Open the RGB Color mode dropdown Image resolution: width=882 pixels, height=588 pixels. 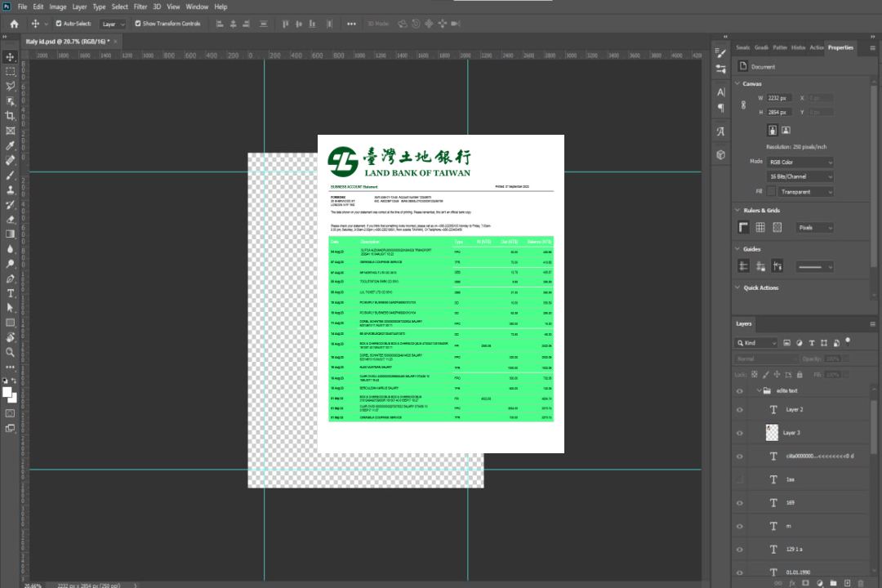point(800,163)
